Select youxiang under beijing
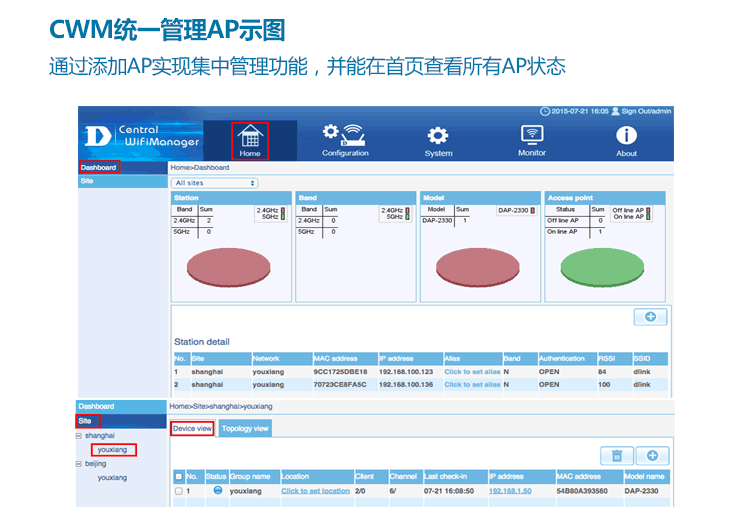Viewport: 750px width, 522px height. click(112, 478)
